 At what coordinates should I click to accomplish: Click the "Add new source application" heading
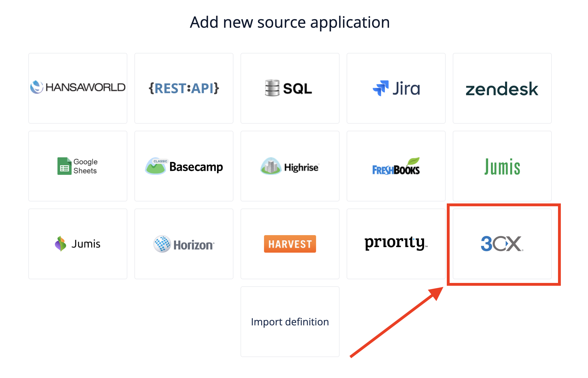[x=290, y=22]
